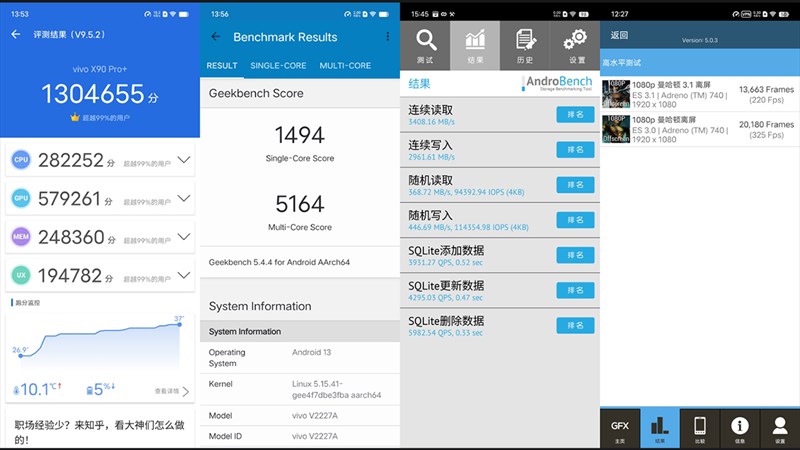Image resolution: width=800 pixels, height=450 pixels.
Task: Click the multi-core score 5164
Action: pos(299,204)
